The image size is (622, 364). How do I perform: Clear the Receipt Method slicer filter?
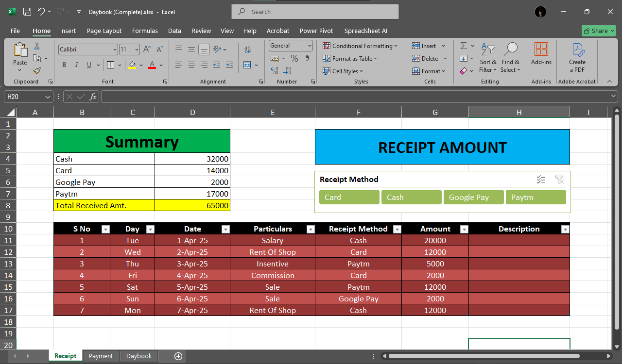pyautogui.click(x=559, y=180)
